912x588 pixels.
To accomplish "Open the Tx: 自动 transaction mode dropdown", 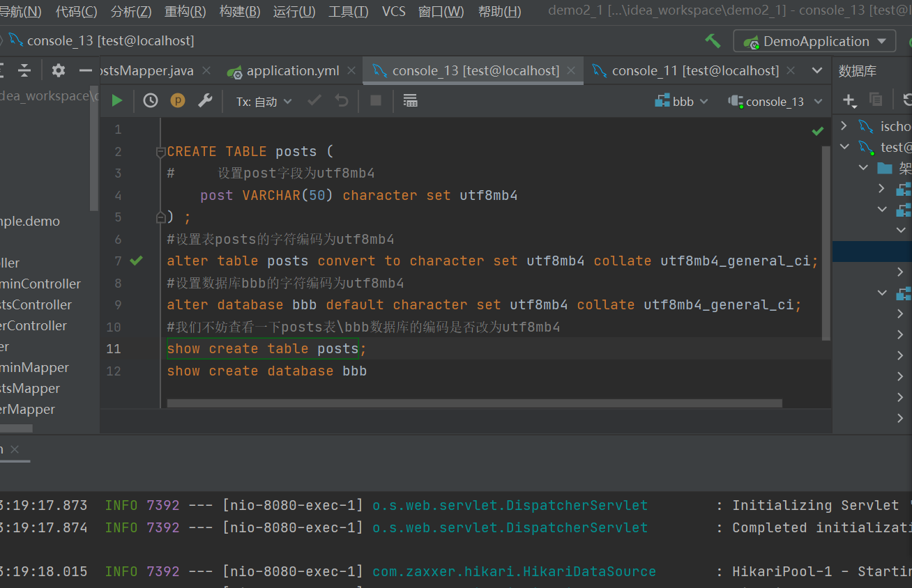I will click(263, 101).
